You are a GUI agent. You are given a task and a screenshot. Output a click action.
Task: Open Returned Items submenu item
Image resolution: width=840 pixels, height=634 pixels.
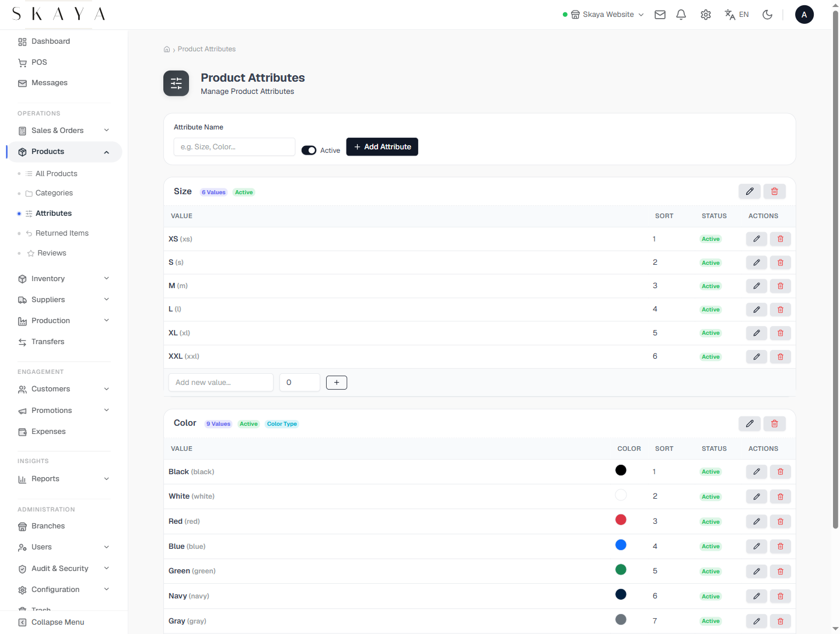click(x=62, y=233)
